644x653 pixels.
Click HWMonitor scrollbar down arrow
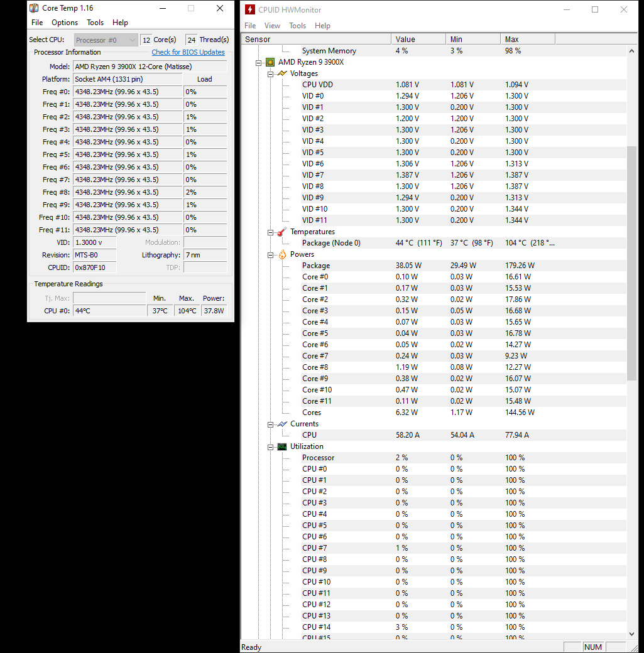tap(631, 634)
